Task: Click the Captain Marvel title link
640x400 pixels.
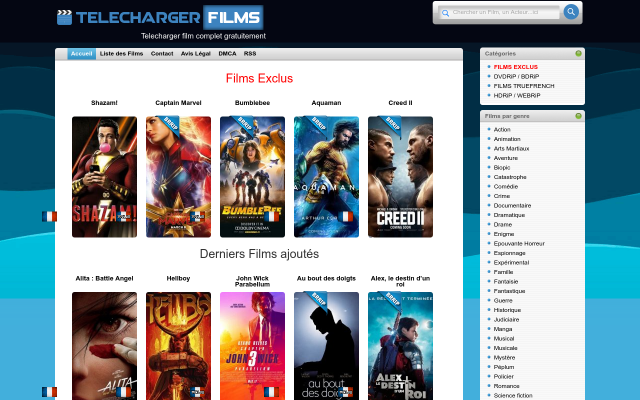Action: click(178, 103)
